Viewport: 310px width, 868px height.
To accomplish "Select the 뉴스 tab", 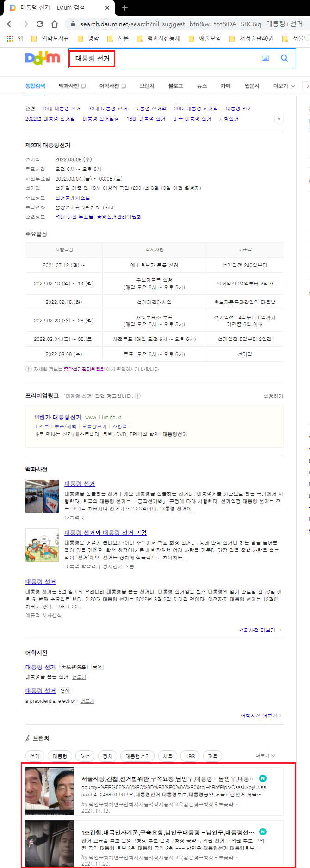I will [x=202, y=86].
